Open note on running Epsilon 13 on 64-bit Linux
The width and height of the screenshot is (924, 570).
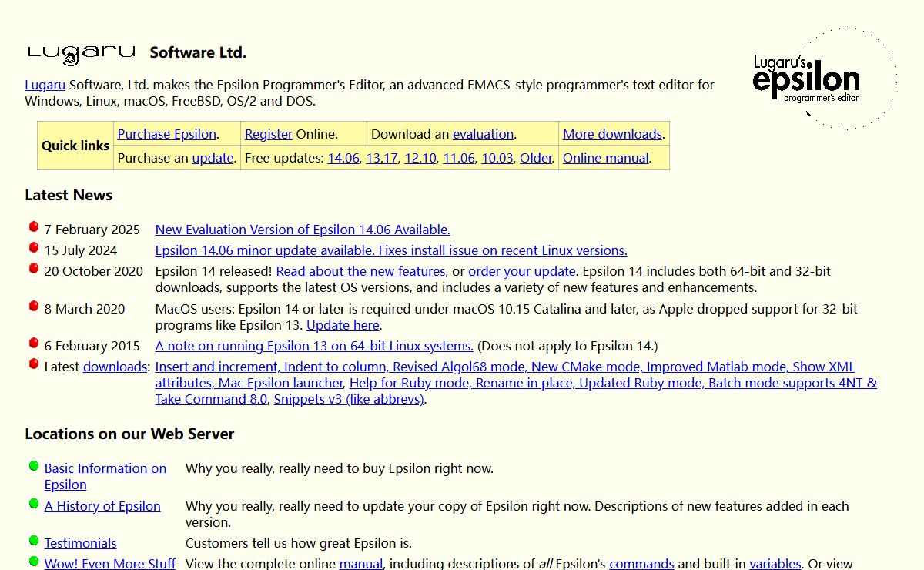coord(314,346)
